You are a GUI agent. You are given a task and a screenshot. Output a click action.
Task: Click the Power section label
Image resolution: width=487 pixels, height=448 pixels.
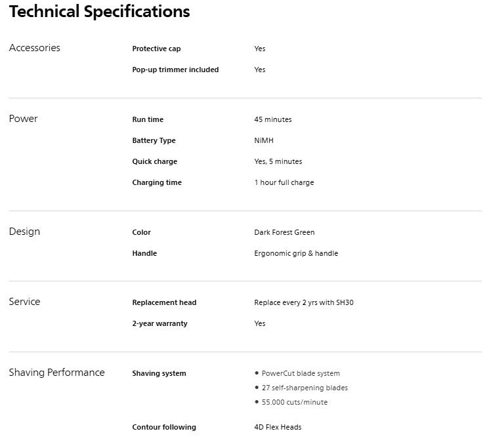click(24, 119)
